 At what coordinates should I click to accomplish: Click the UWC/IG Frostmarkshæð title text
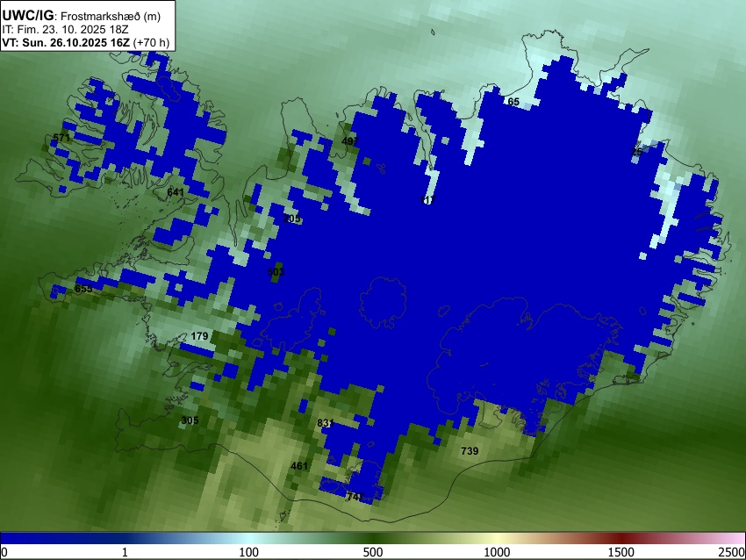point(82,16)
